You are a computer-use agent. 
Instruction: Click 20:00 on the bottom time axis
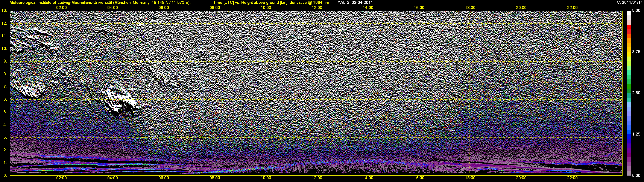pyautogui.click(x=521, y=178)
